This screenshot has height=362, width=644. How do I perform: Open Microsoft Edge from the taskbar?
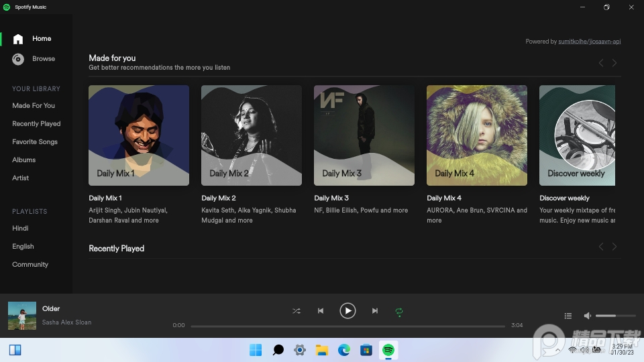(x=343, y=350)
